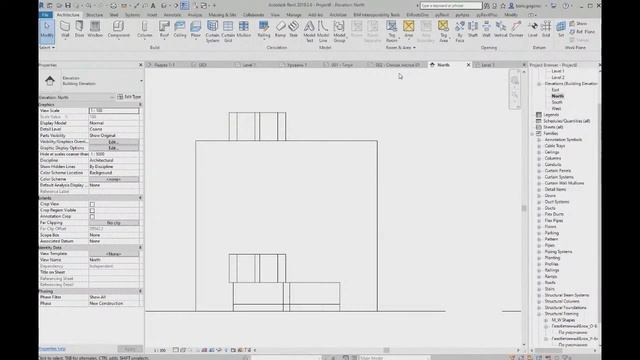Open the Manage ribbon tab
Screen dimensions: 640x360
293,15
